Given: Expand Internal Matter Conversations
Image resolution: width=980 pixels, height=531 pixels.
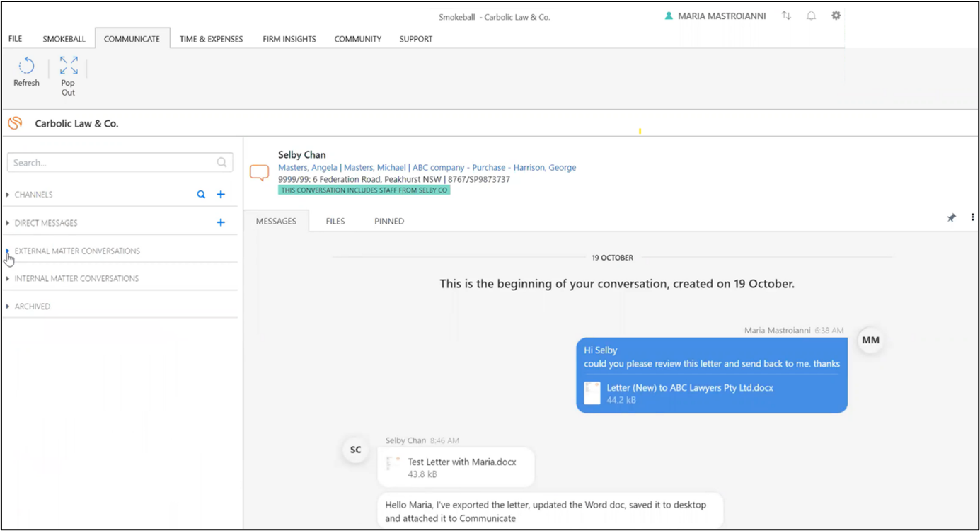Looking at the screenshot, I should tap(8, 278).
